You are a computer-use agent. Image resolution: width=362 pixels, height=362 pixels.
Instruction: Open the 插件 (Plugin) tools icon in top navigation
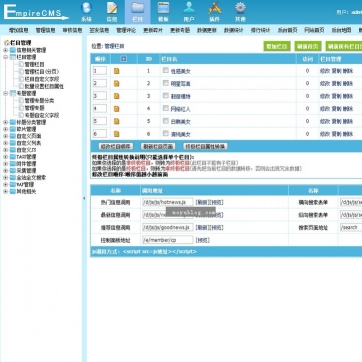coord(215,8)
